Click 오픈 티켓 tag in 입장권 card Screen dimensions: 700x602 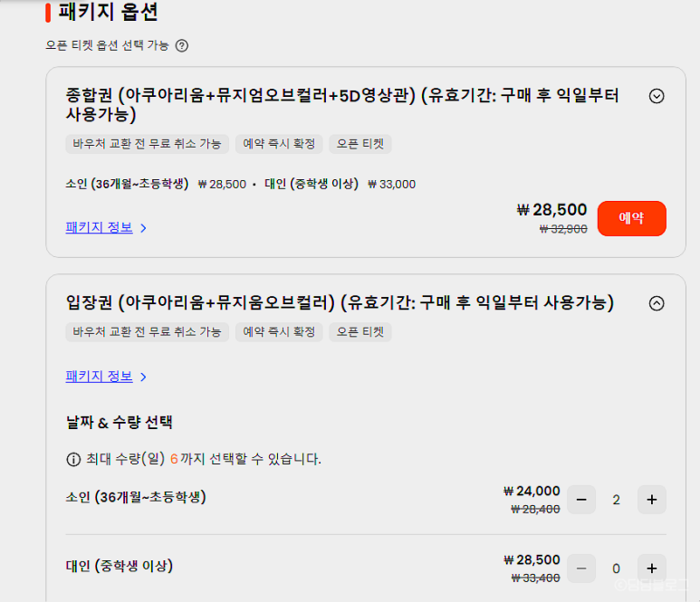(x=360, y=332)
